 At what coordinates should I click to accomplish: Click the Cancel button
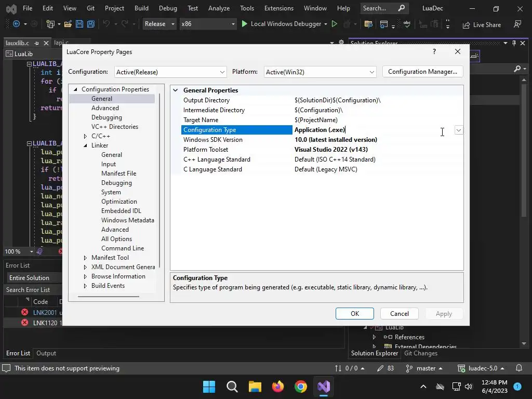(x=400, y=313)
